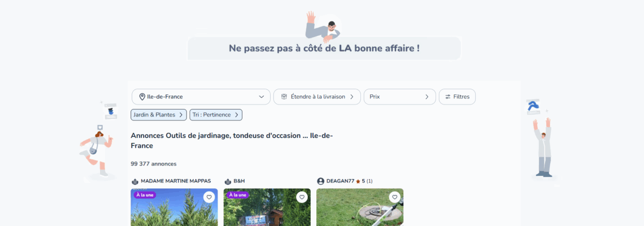Click the waving man illustration above the banner
The width and height of the screenshot is (644, 226).
pos(323,27)
